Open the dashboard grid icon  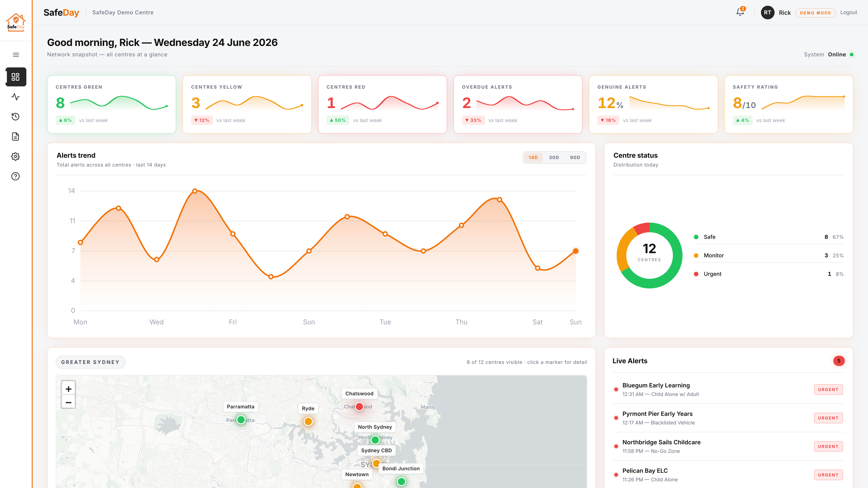click(x=16, y=77)
